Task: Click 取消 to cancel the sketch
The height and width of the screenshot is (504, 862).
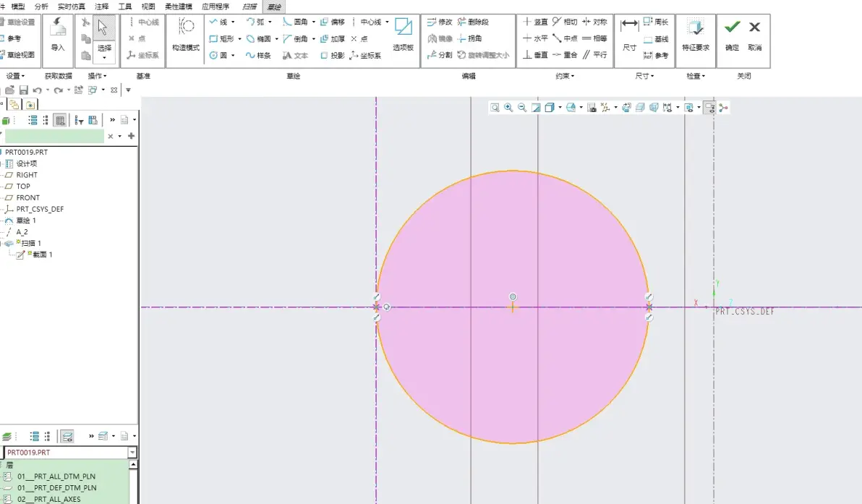Action: [x=755, y=35]
